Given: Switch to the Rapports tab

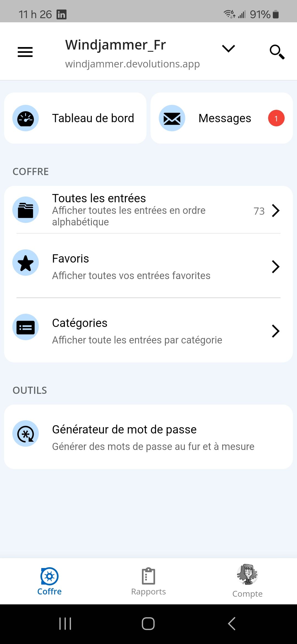Looking at the screenshot, I should 148,581.
